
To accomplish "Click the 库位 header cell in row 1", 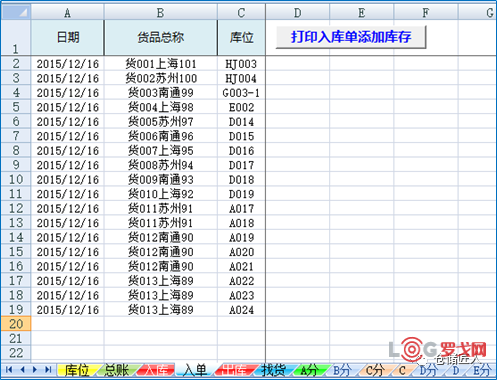I will [241, 37].
